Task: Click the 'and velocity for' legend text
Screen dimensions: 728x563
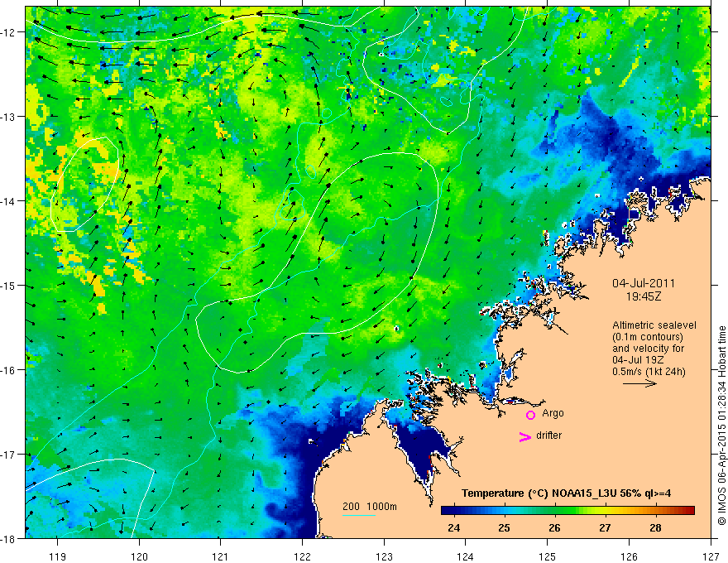Action: tap(648, 349)
